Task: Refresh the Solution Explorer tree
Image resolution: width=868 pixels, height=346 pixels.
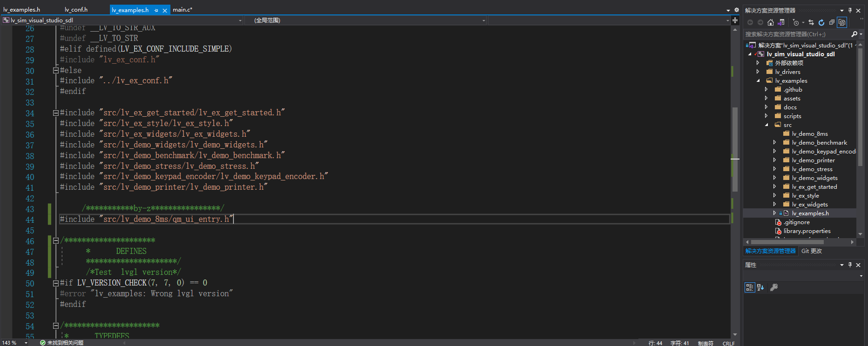Action: tap(821, 22)
